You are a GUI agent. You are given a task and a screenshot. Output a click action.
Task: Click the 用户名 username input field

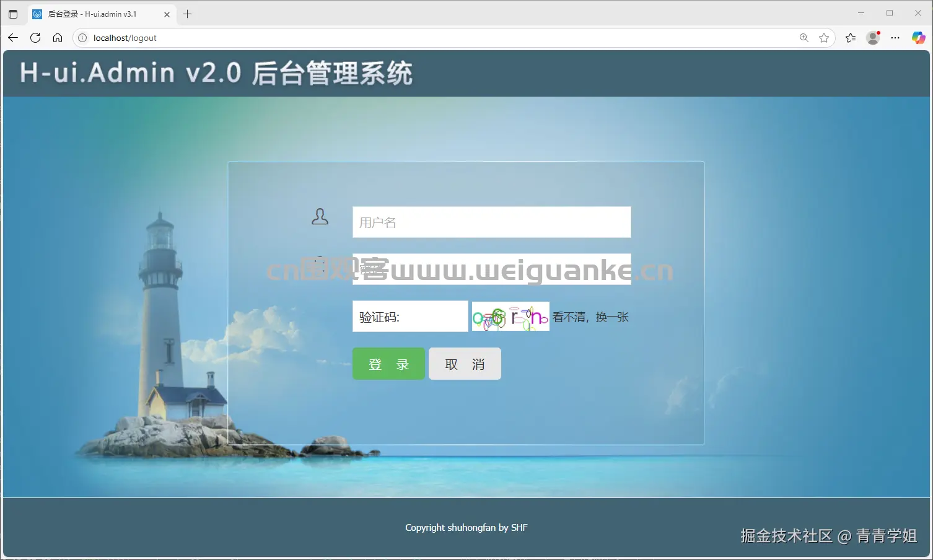[x=491, y=222]
